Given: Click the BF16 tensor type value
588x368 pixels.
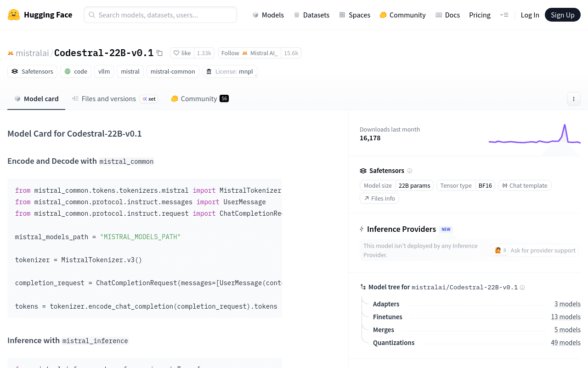Looking at the screenshot, I should [x=485, y=185].
